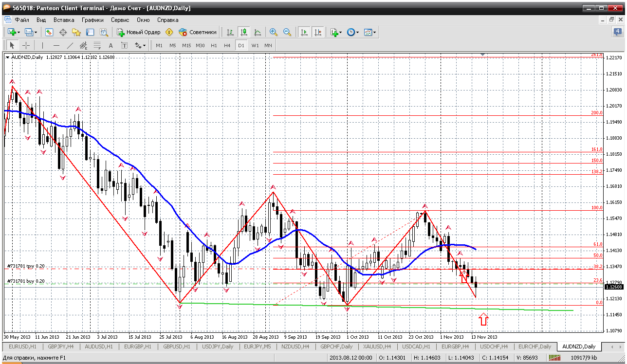The height and width of the screenshot is (364, 627).
Task: Select the cursor arrow tool
Action: [12, 45]
